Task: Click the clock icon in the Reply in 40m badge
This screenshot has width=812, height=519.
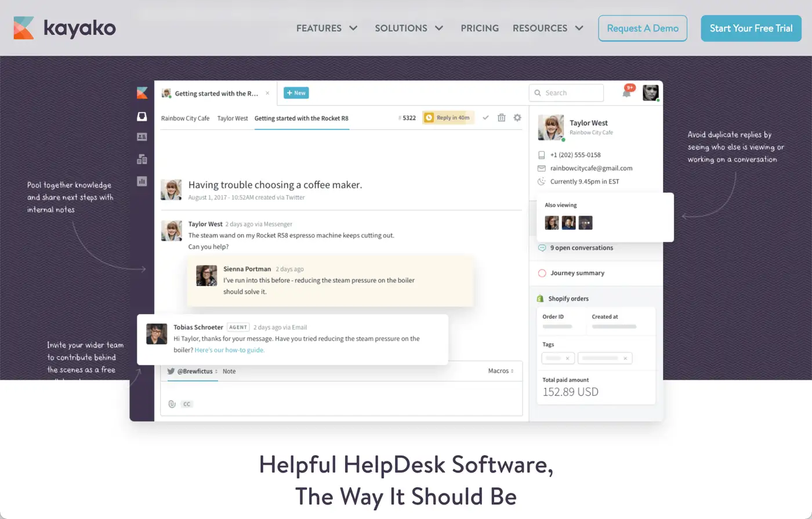Action: (429, 118)
